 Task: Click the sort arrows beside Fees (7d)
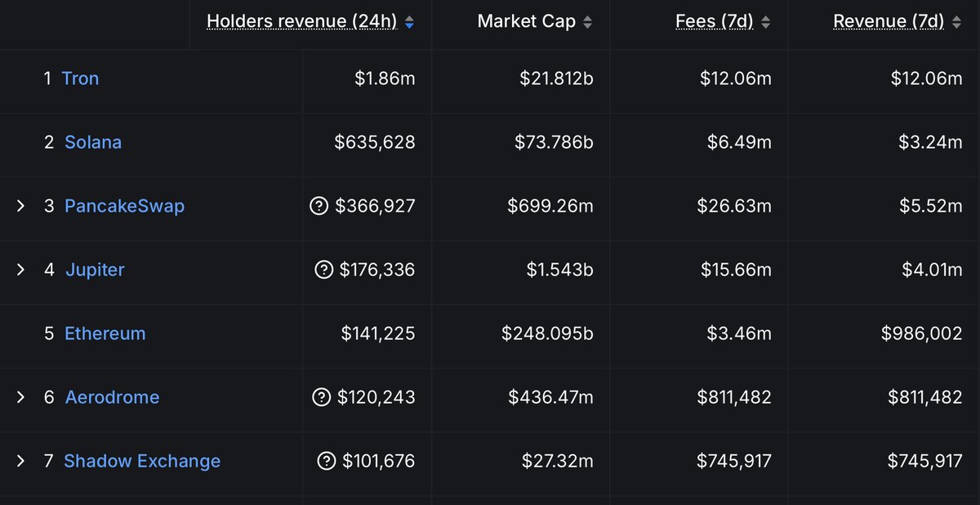[765, 22]
